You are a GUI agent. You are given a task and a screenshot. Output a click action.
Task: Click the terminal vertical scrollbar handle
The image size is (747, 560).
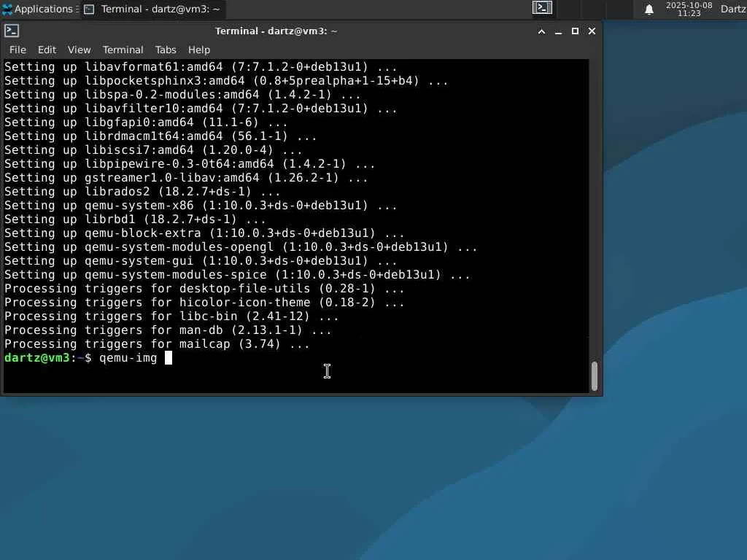coord(594,376)
